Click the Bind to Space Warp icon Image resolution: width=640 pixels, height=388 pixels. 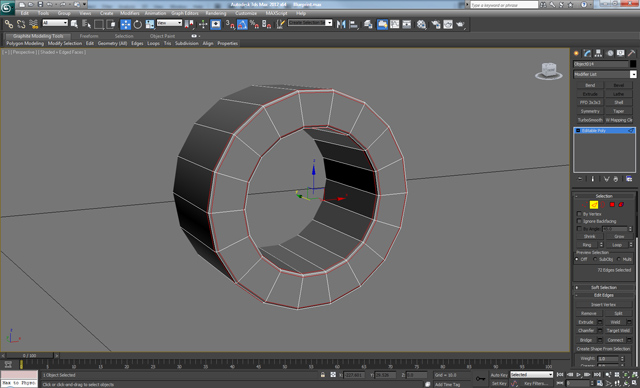point(33,24)
